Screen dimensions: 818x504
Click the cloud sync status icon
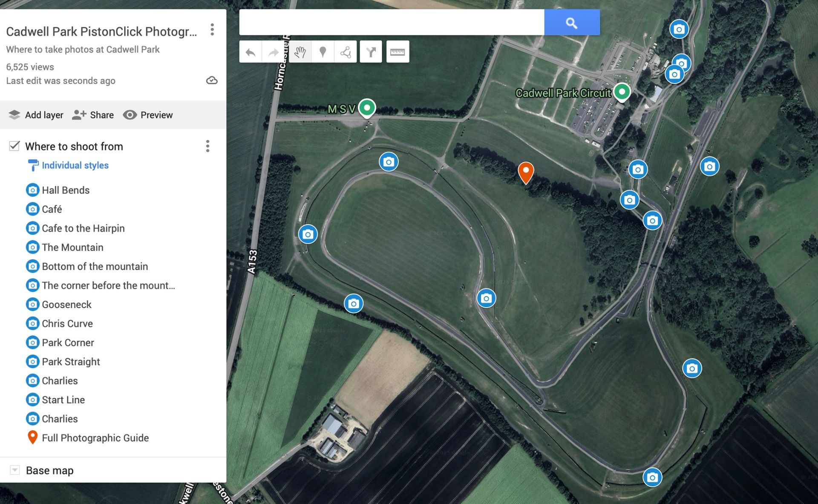212,80
